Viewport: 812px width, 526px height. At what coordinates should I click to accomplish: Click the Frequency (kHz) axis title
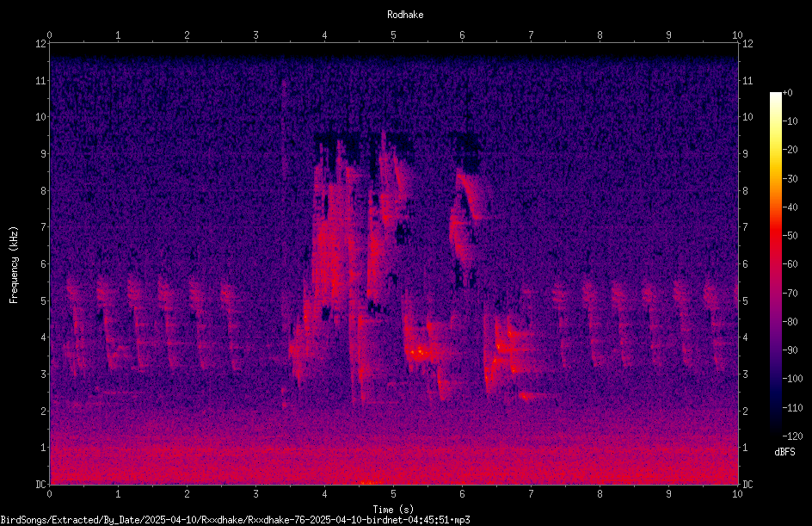click(x=14, y=265)
